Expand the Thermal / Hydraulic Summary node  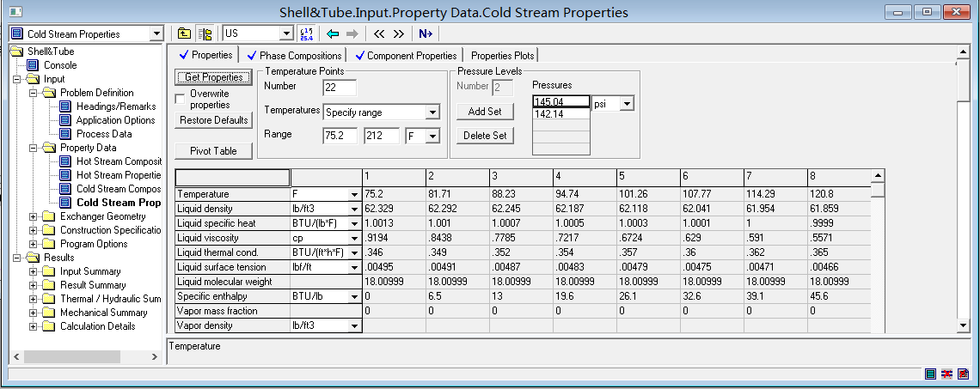point(34,299)
